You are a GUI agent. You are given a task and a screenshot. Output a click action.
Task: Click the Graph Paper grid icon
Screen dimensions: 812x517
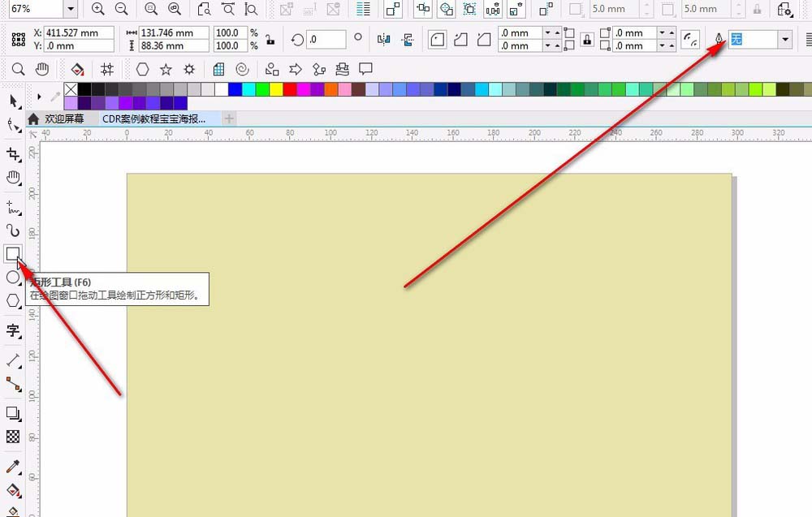tap(218, 69)
